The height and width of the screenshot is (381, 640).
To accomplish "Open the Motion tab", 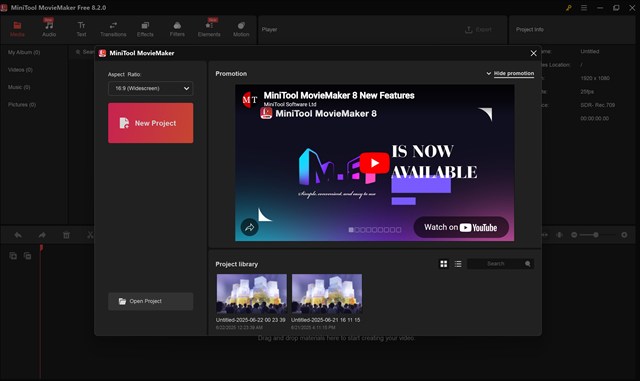I will coord(241,29).
